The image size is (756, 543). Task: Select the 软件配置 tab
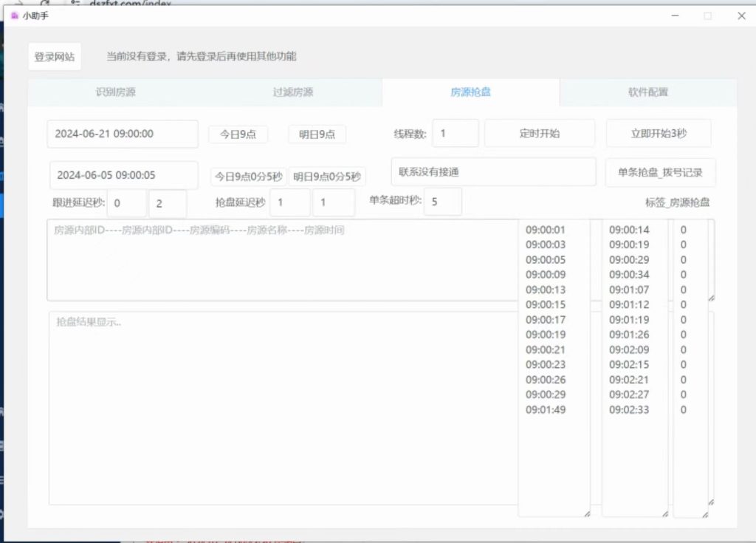(x=648, y=92)
